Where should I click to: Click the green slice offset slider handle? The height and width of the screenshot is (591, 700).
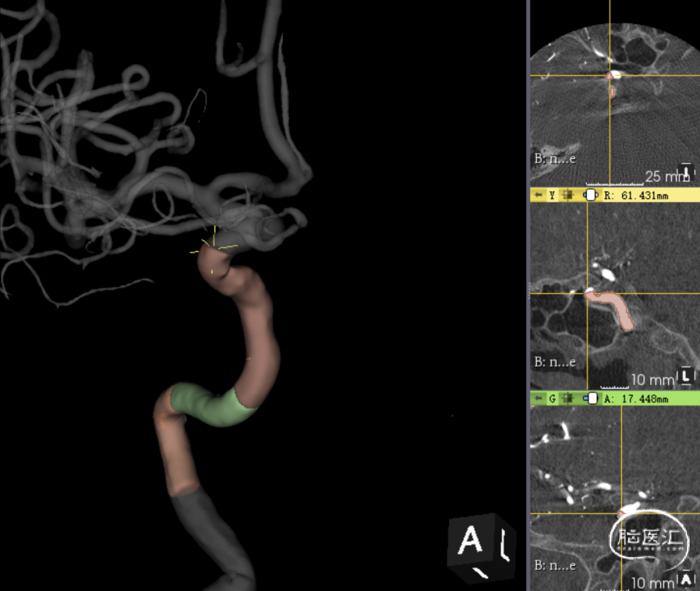point(590,399)
